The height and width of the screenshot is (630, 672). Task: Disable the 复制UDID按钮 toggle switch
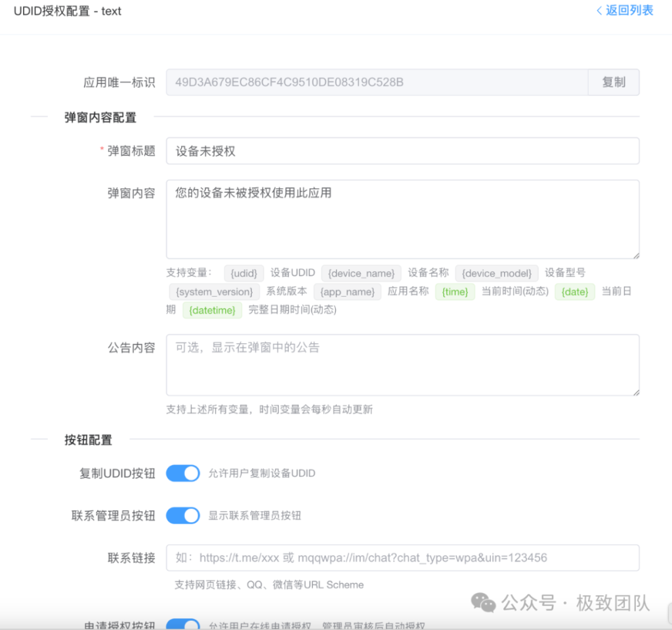pos(182,472)
